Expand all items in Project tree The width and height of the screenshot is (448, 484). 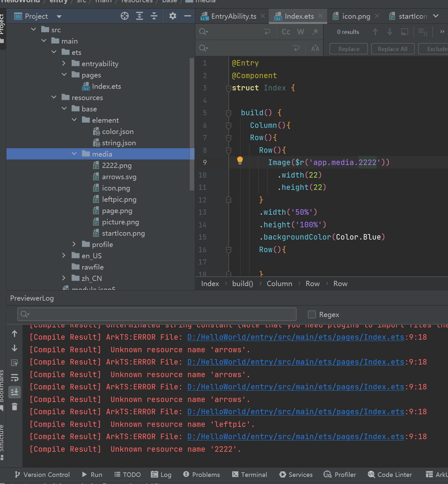click(140, 16)
